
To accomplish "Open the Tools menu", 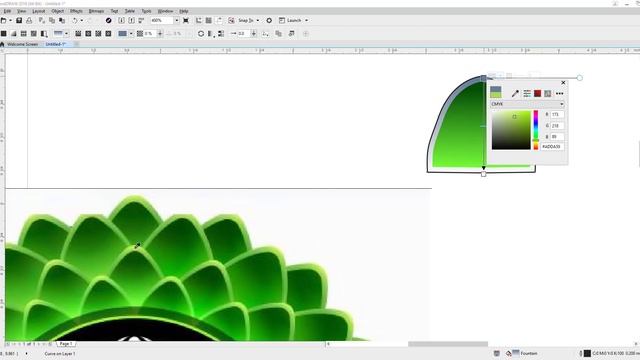I will [x=146, y=11].
